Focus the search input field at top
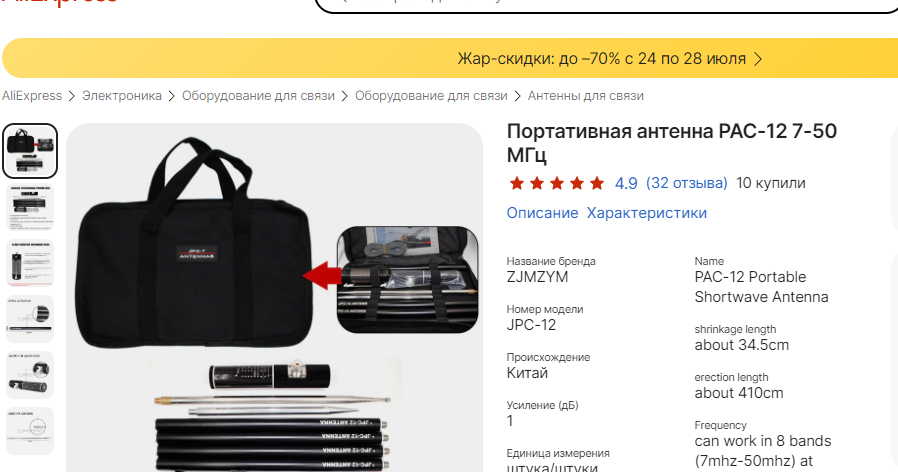The image size is (898, 472). 607,3
